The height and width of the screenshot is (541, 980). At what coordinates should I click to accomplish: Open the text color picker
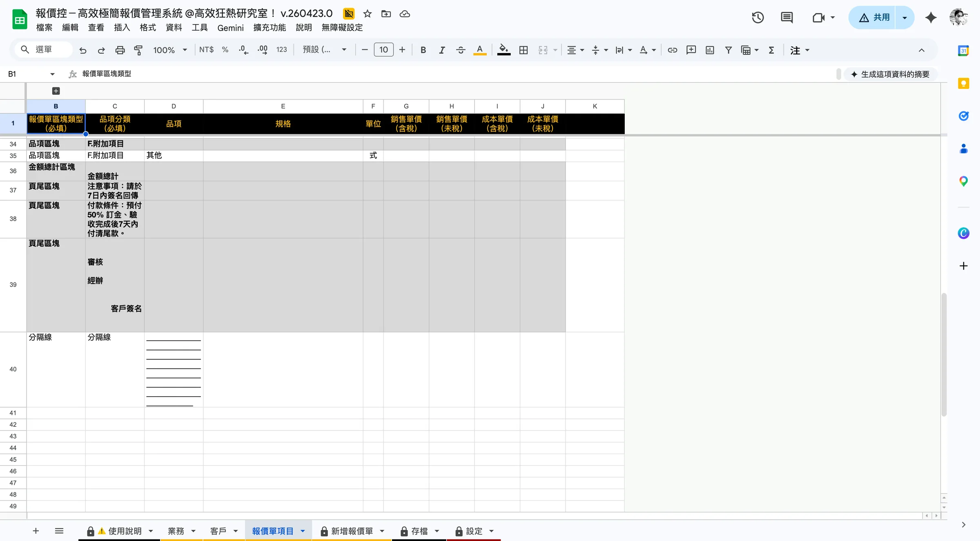(x=480, y=50)
